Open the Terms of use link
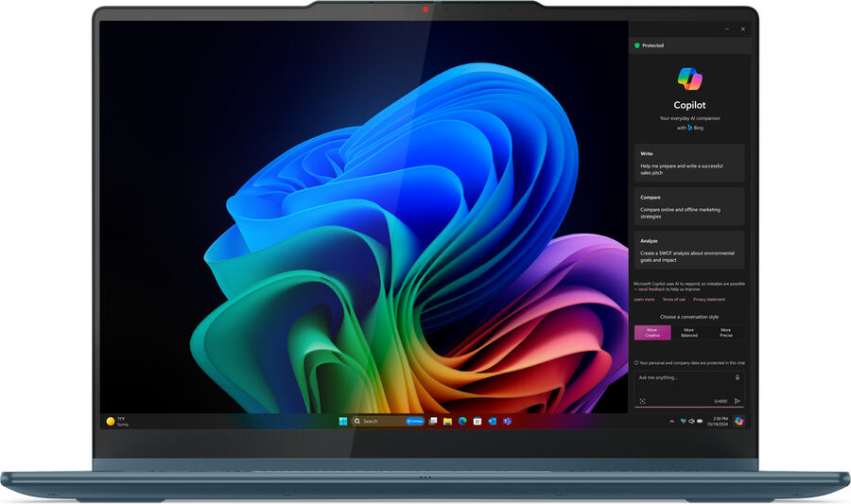 pos(673,300)
